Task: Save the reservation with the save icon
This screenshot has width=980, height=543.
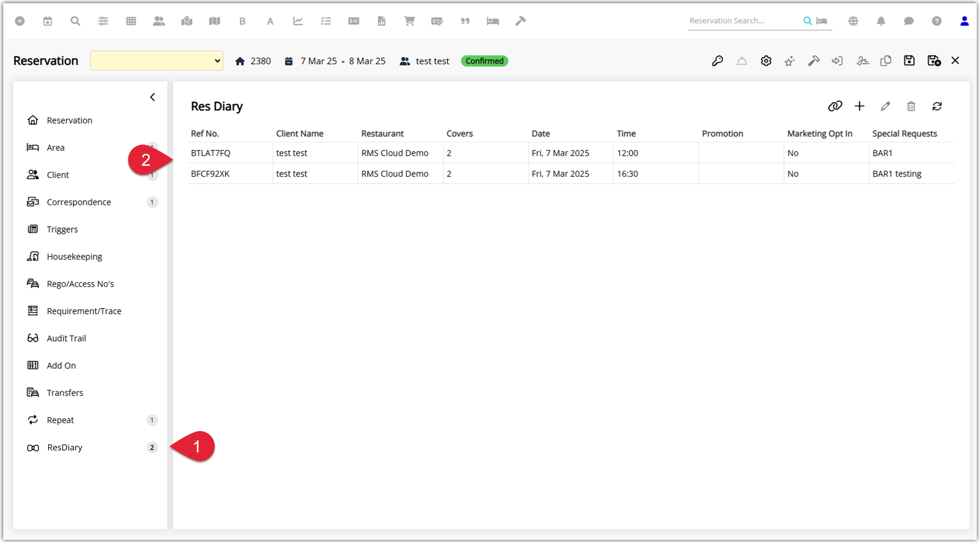Action: click(x=909, y=61)
